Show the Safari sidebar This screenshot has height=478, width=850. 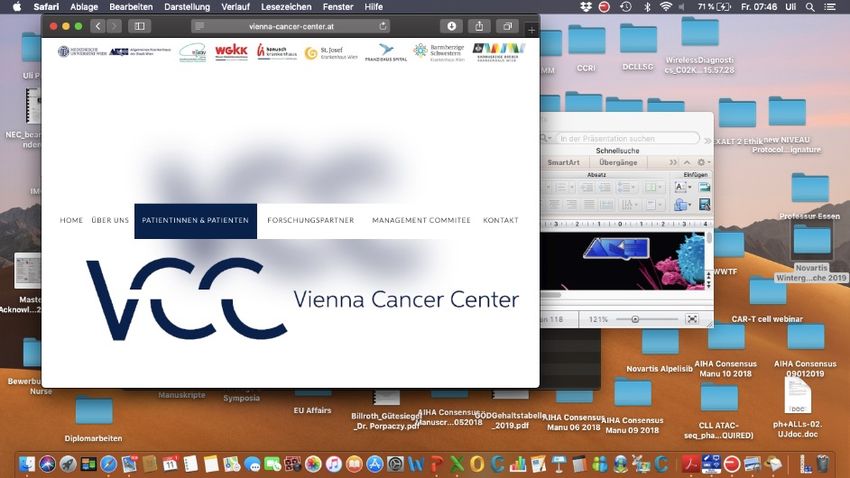[x=139, y=26]
